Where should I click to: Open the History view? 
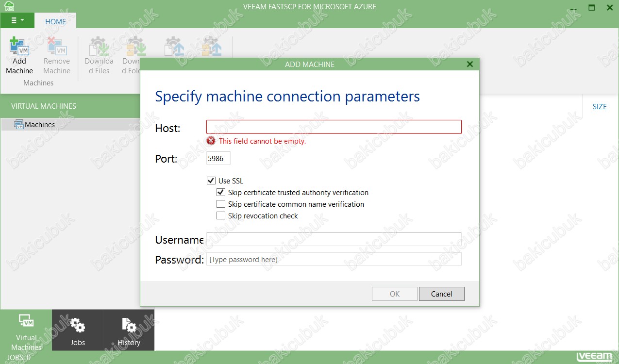point(129,330)
